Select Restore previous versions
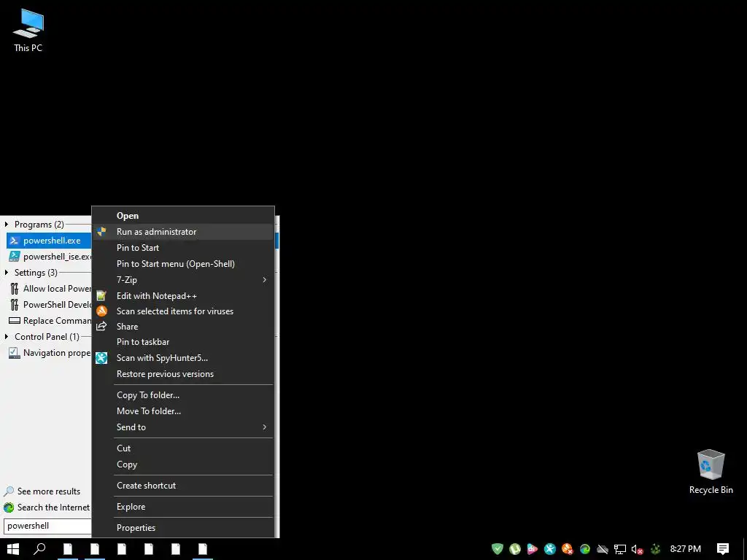Image resolution: width=747 pixels, height=560 pixels. 183,374
